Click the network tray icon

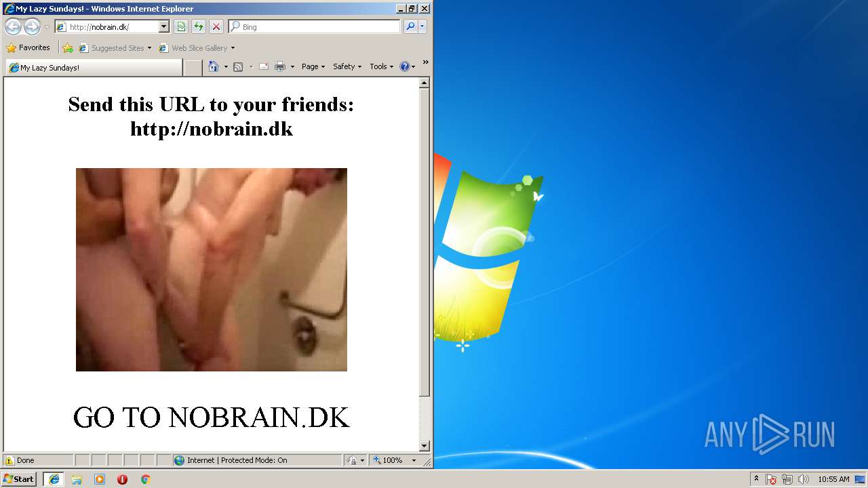point(787,479)
